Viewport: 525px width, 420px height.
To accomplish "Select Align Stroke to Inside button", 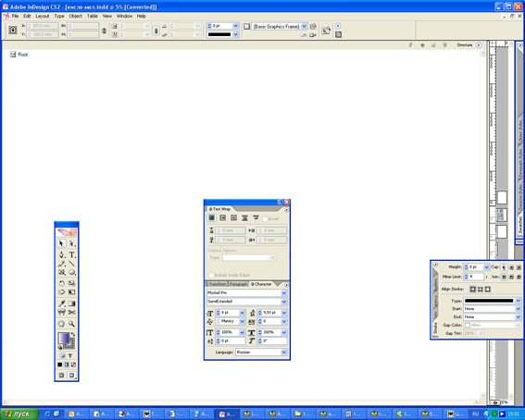I will (481, 289).
